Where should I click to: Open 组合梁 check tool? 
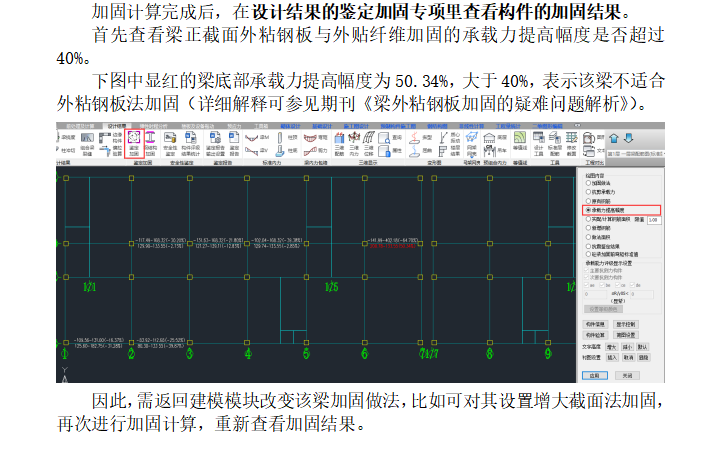click(87, 143)
